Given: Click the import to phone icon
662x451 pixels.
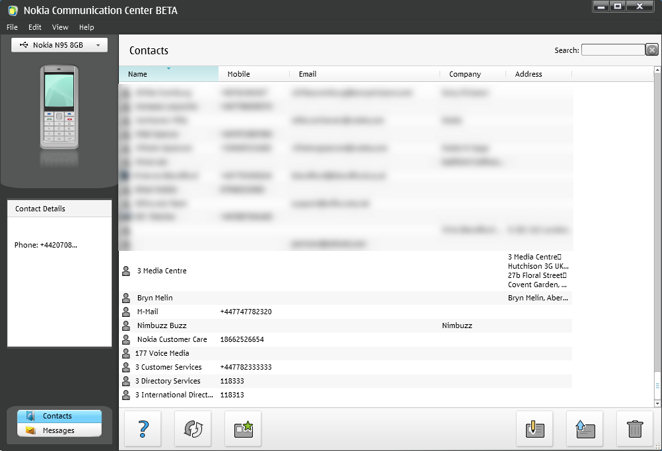Looking at the screenshot, I should click(x=534, y=429).
